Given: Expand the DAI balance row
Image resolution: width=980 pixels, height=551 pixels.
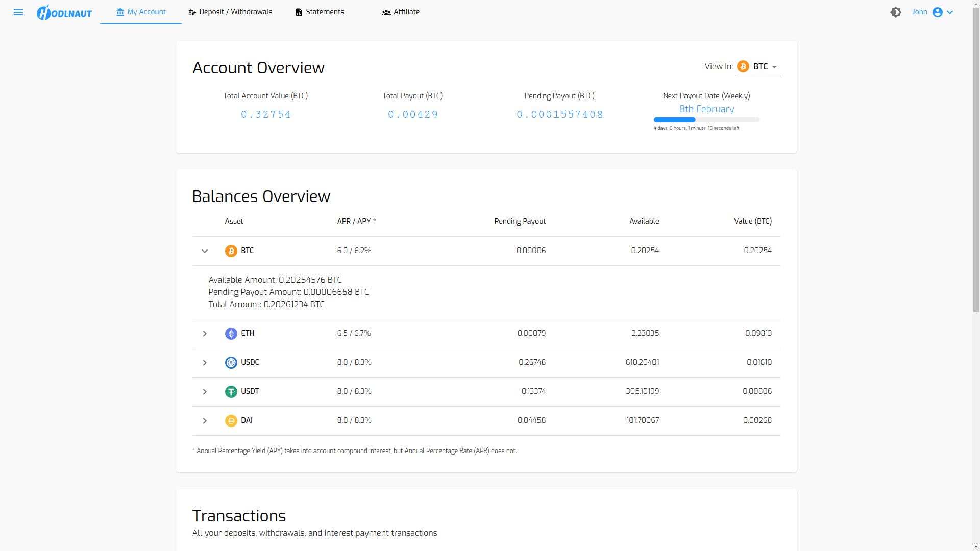Looking at the screenshot, I should pos(205,421).
